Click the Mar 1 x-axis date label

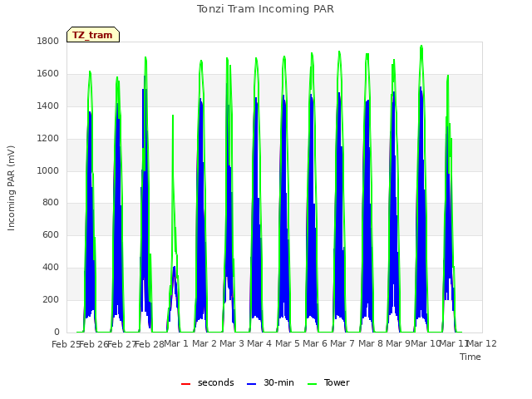pyautogui.click(x=176, y=343)
